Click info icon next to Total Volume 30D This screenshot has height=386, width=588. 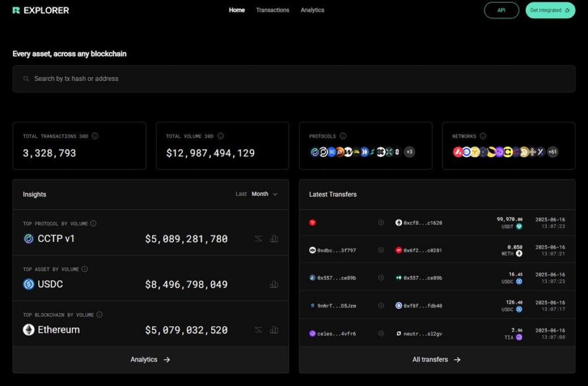(220, 136)
